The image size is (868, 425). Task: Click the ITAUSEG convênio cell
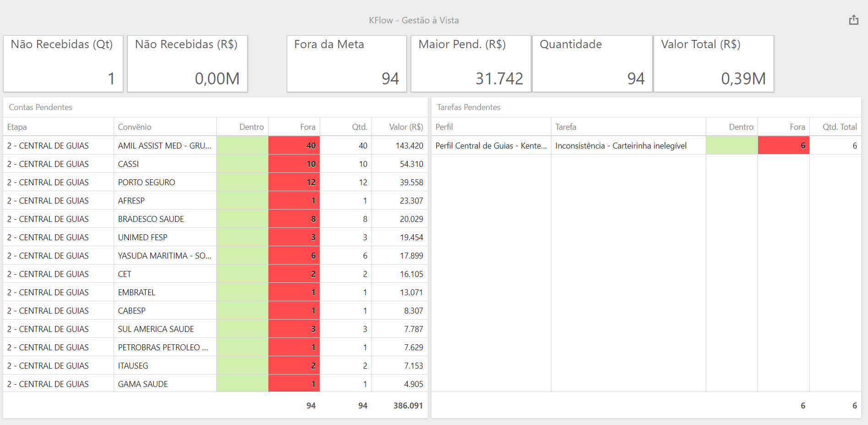165,365
